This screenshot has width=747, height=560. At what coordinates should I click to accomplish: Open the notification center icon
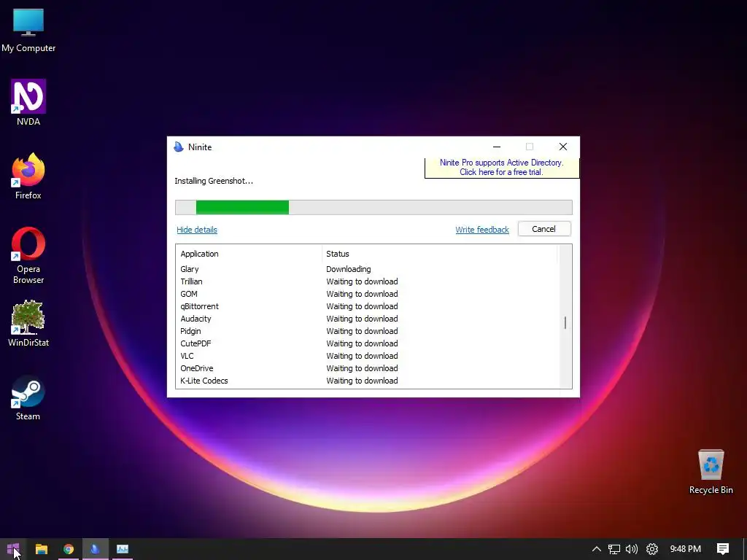(723, 549)
